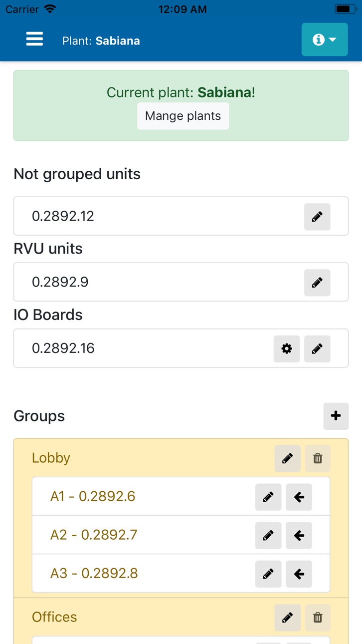Ungroup A3 using left arrow button

(299, 574)
